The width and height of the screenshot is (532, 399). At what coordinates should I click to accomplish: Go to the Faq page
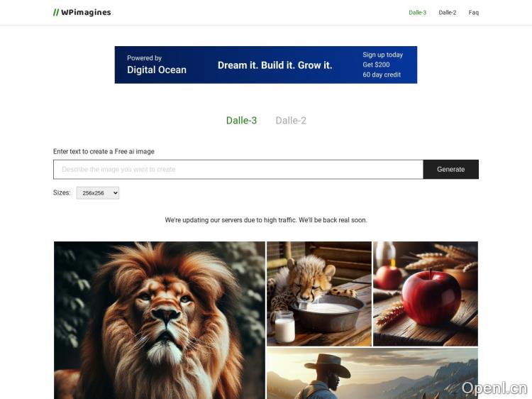[x=474, y=13]
